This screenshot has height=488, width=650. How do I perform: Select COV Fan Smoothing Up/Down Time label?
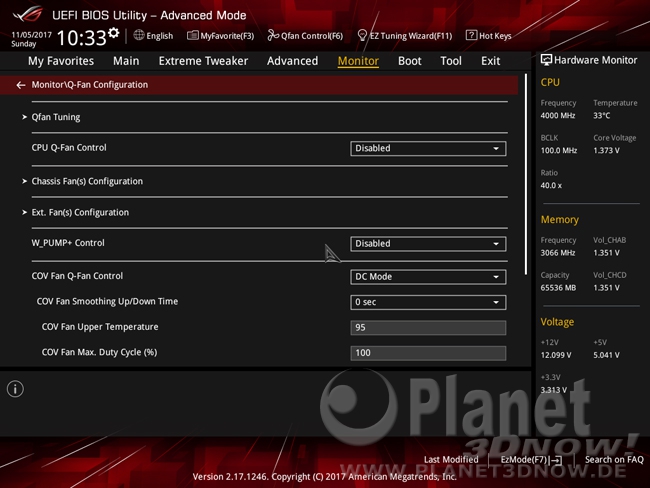click(x=107, y=301)
